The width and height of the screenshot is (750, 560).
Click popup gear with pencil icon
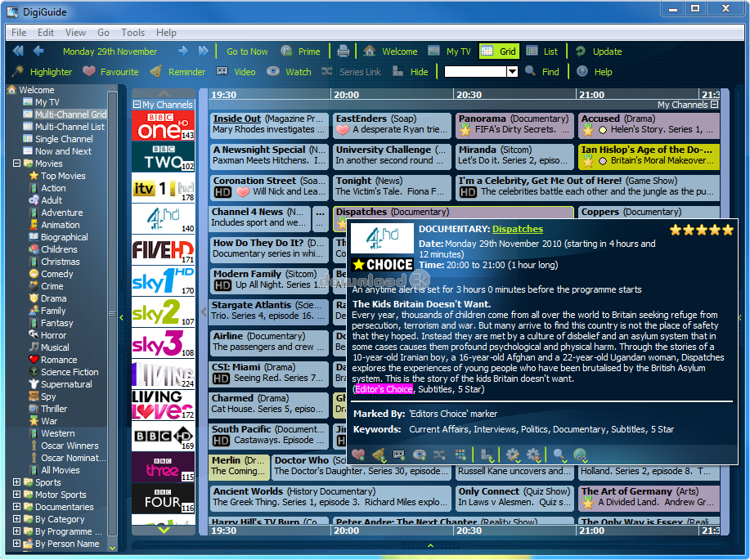[x=513, y=455]
